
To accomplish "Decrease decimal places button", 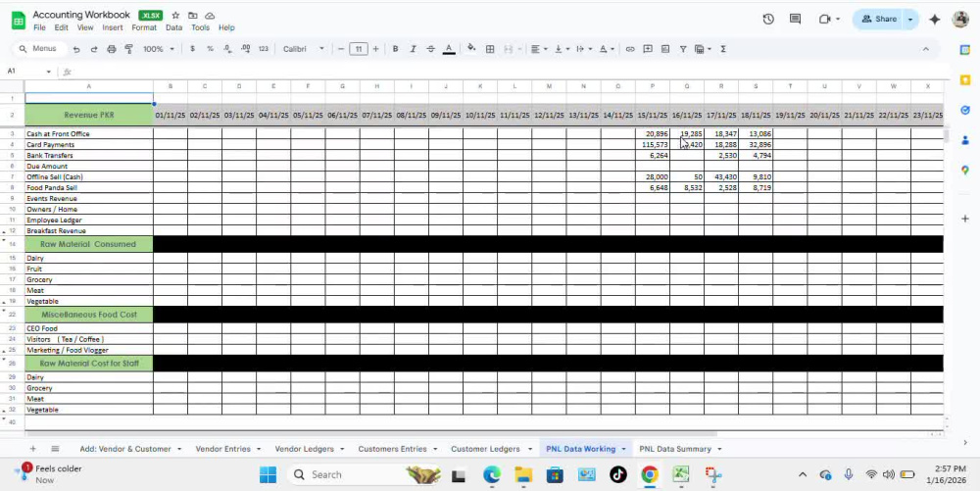I will (x=227, y=49).
